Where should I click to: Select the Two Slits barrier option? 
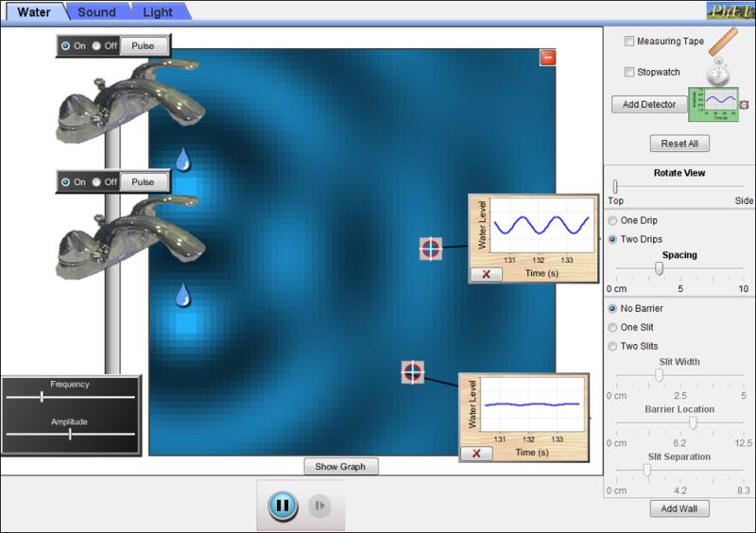612,346
